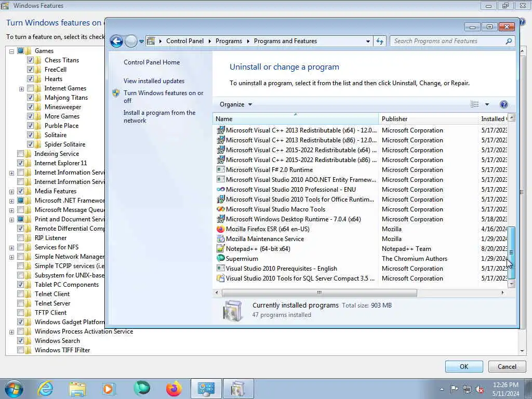Click the search magnifier in Programs and Features
The image size is (532, 399).
point(509,41)
